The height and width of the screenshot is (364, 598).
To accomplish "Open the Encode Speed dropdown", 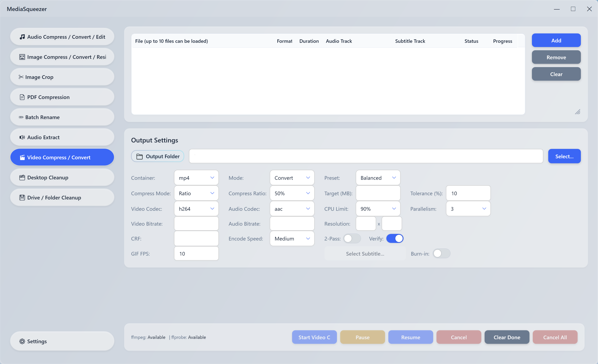I will [292, 239].
